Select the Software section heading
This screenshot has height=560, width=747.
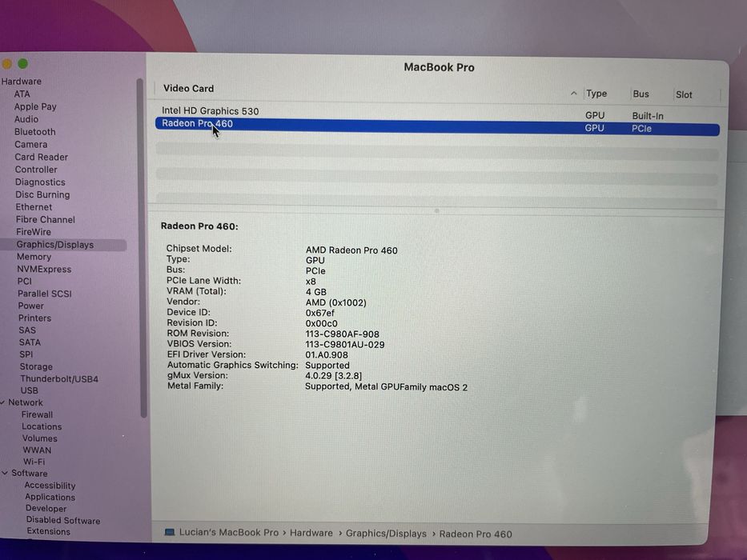(30, 474)
